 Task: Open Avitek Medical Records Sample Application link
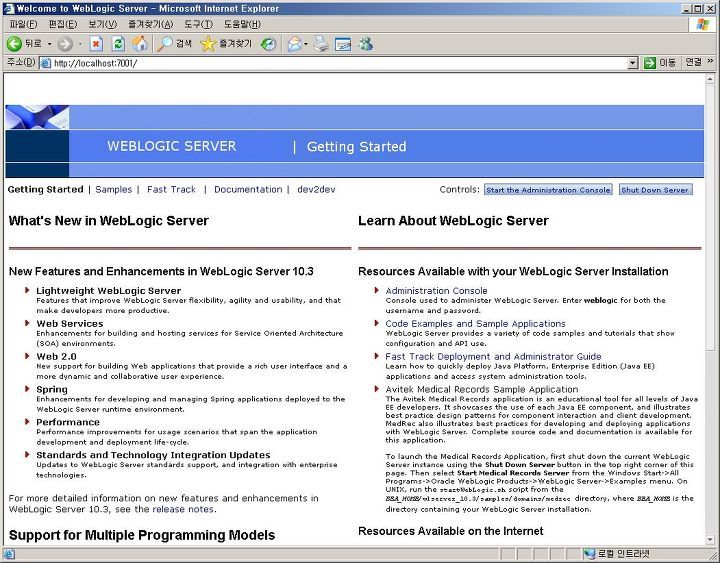point(482,389)
